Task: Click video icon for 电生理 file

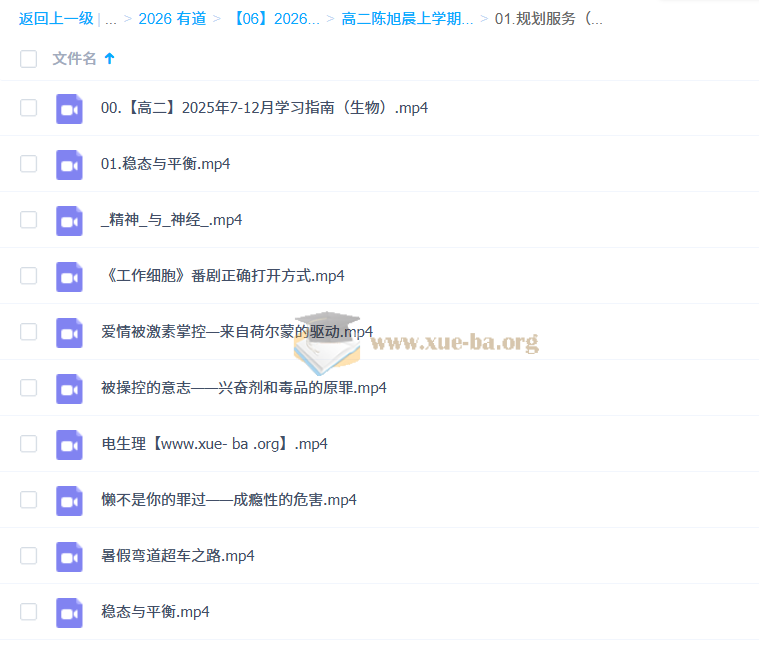Action: click(69, 444)
